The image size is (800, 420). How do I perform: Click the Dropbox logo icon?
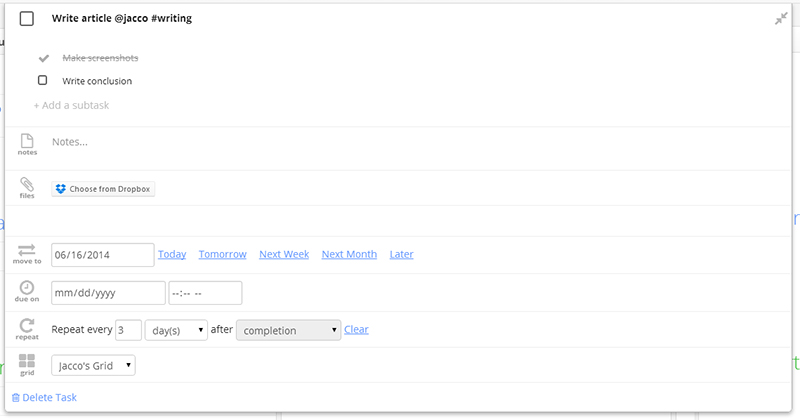click(x=61, y=189)
